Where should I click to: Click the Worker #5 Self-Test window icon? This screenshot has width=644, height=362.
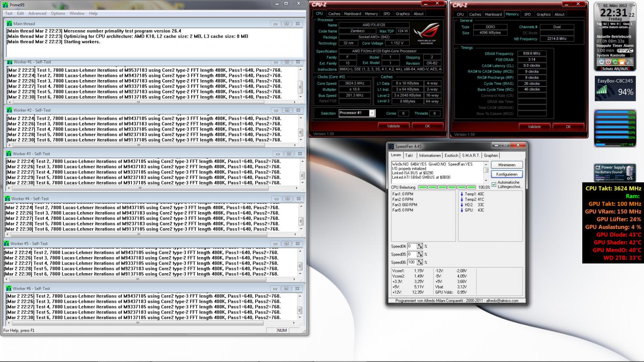coord(7,243)
